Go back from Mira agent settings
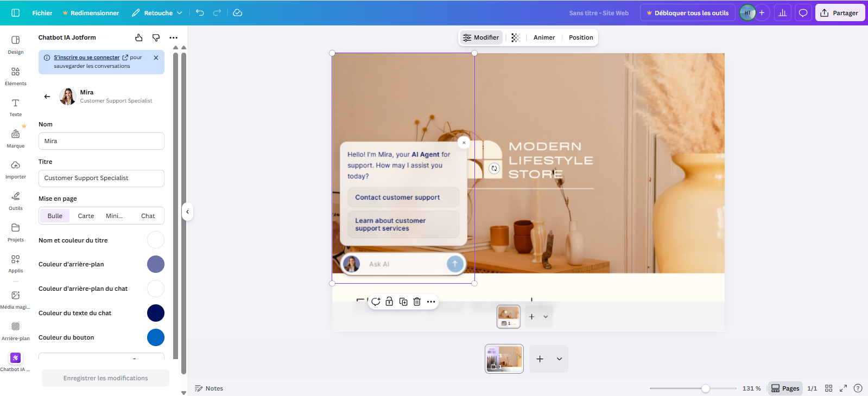The height and width of the screenshot is (396, 868). tap(47, 97)
